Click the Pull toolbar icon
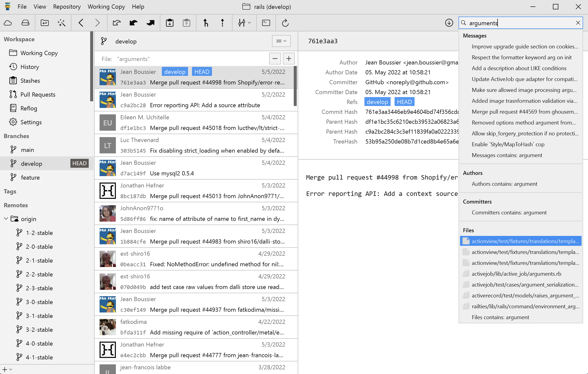Screen dimensions: 588x374 (x=133, y=23)
